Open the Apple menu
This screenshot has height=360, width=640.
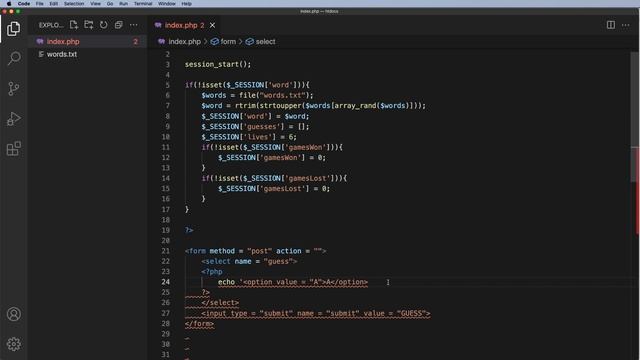(9, 4)
